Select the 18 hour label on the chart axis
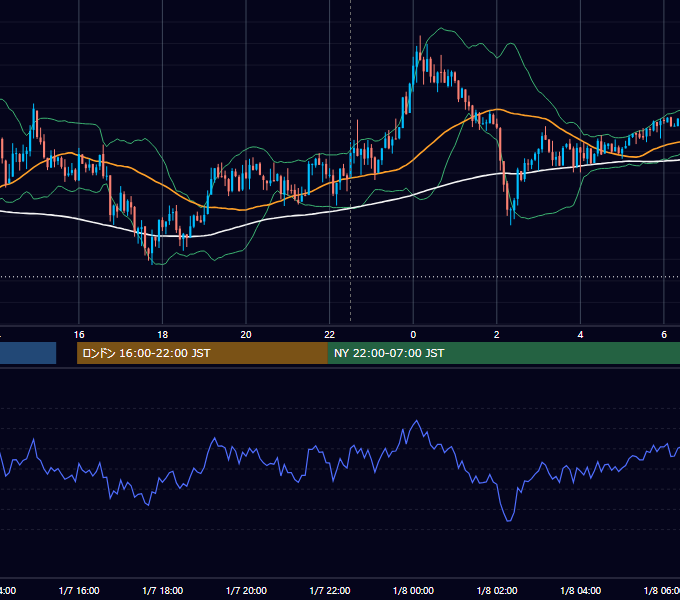680x600 pixels. pyautogui.click(x=162, y=335)
